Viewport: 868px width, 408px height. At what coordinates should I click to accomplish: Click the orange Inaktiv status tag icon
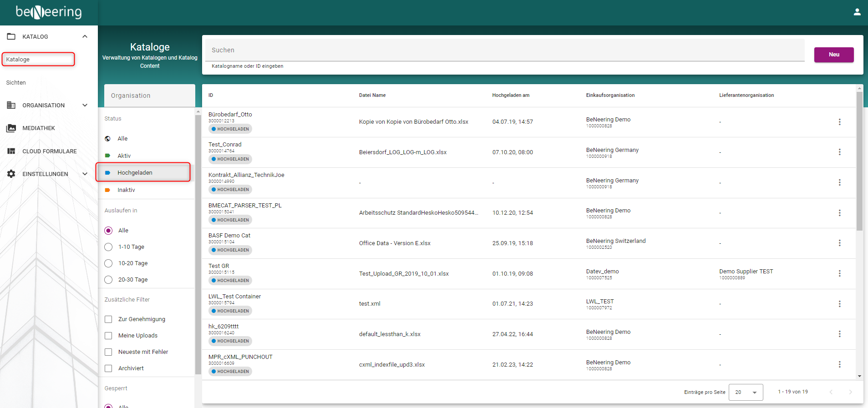point(108,190)
